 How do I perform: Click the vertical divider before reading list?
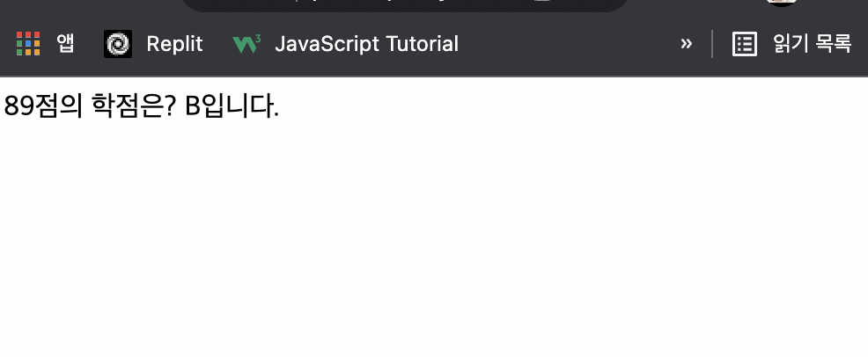point(712,43)
